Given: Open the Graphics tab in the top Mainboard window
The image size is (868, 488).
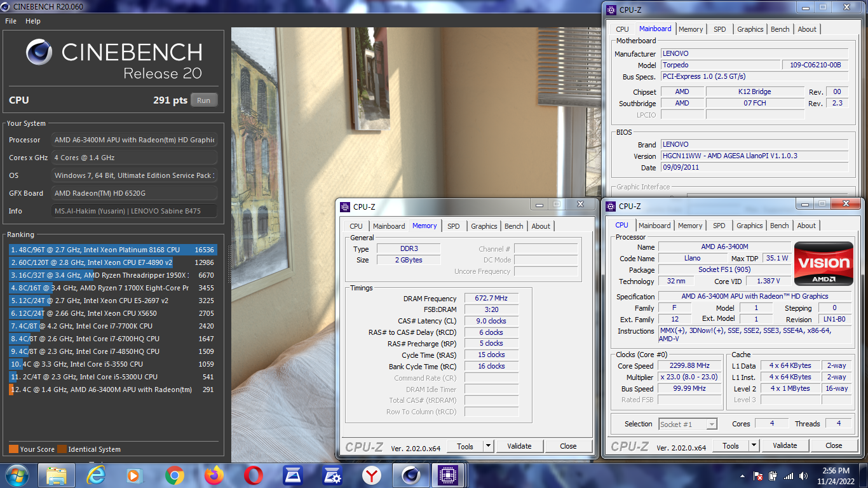Looking at the screenshot, I should (750, 29).
